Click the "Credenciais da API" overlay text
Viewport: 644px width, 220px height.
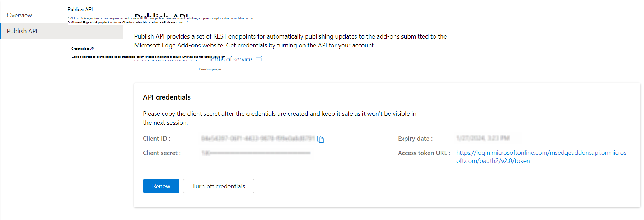coord(83,49)
